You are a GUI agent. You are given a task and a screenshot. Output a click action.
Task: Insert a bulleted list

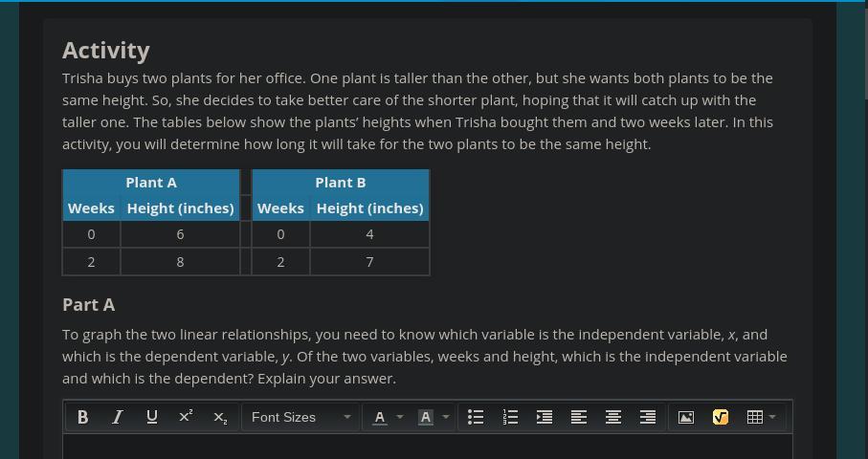click(x=476, y=417)
